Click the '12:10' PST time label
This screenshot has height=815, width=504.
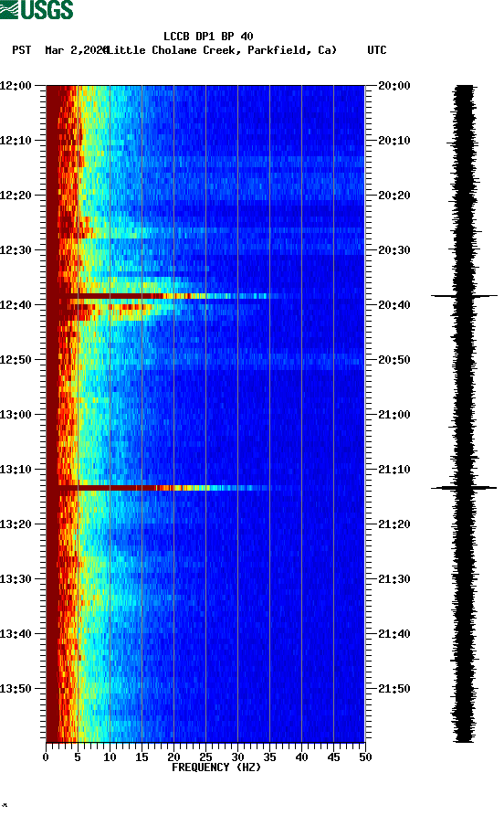pyautogui.click(x=16, y=141)
